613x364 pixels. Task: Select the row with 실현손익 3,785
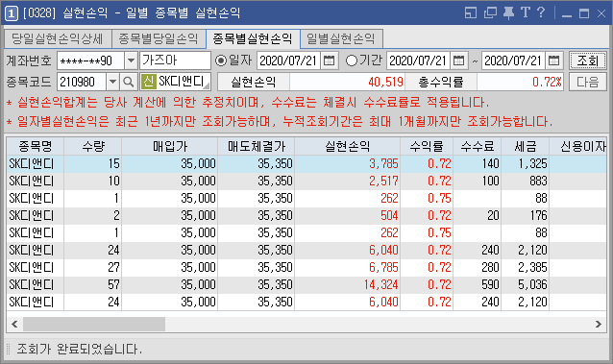(x=306, y=164)
